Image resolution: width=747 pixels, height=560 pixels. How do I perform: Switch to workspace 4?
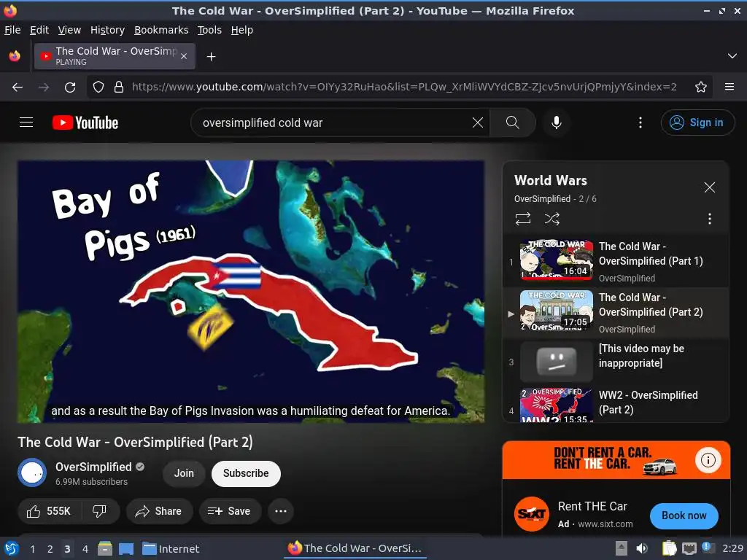coord(85,549)
